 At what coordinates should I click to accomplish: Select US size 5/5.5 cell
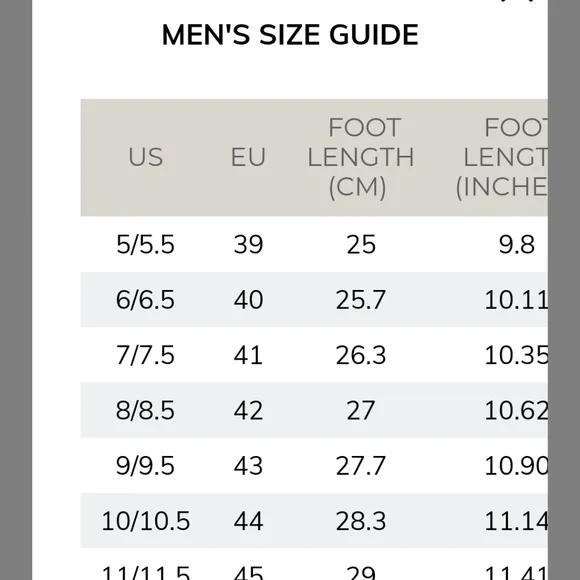[x=145, y=245]
